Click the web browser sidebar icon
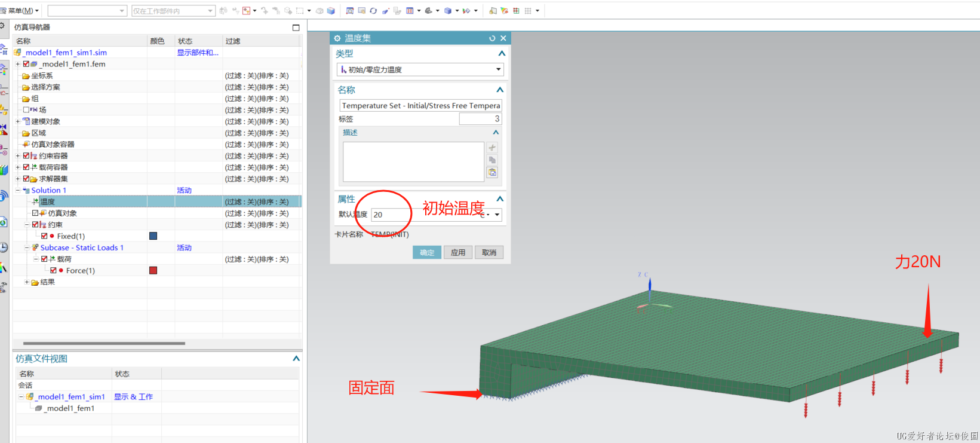 click(x=4, y=222)
